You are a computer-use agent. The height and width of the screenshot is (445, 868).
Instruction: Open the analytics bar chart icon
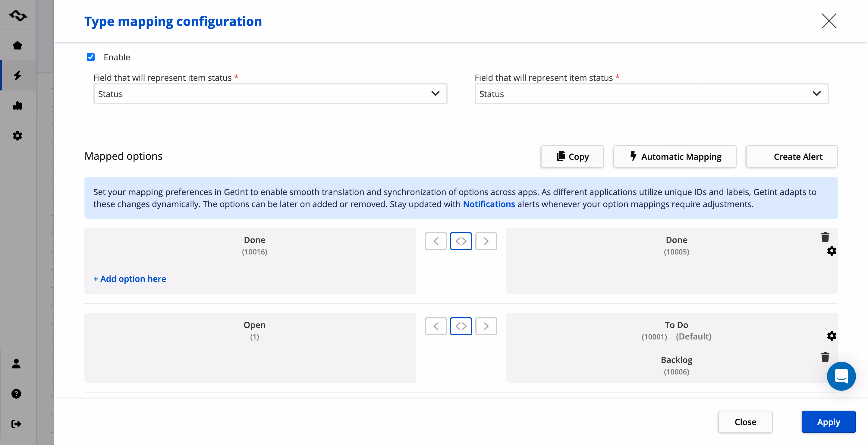click(17, 106)
